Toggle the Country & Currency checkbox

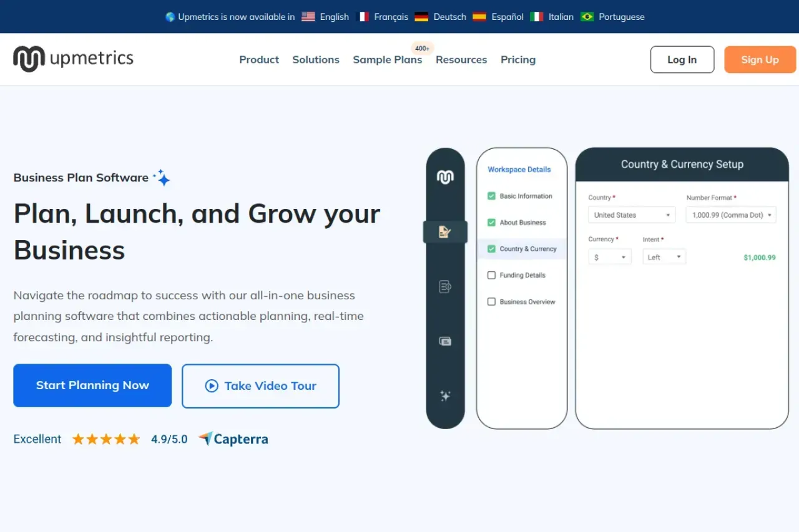[x=491, y=249]
